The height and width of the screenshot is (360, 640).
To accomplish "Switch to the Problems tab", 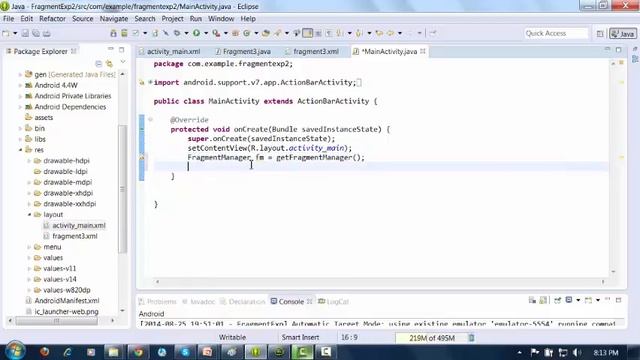I will pyautogui.click(x=158, y=302).
